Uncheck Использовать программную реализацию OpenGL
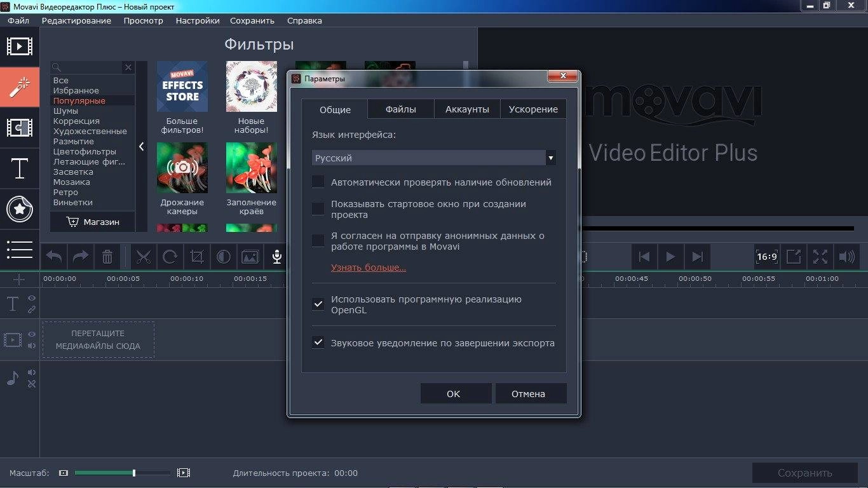Viewport: 868px width, 488px height. (x=318, y=304)
